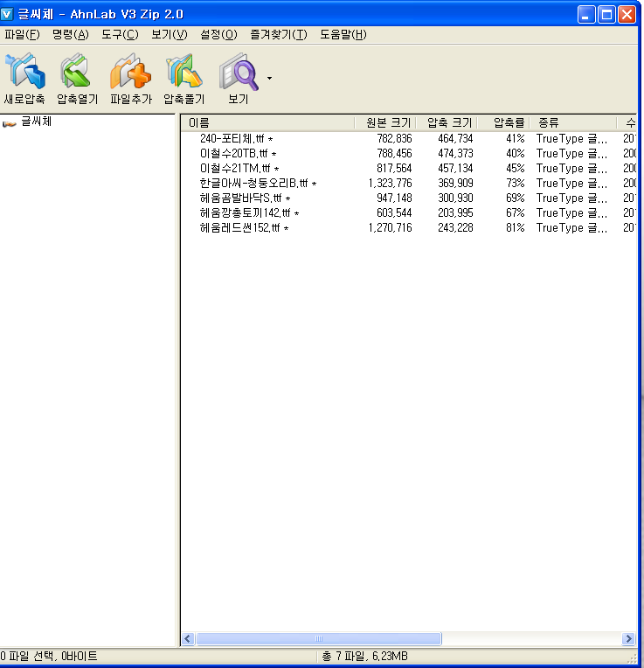
Task: Click the horizontal scrollbar thumb
Action: click(x=318, y=638)
